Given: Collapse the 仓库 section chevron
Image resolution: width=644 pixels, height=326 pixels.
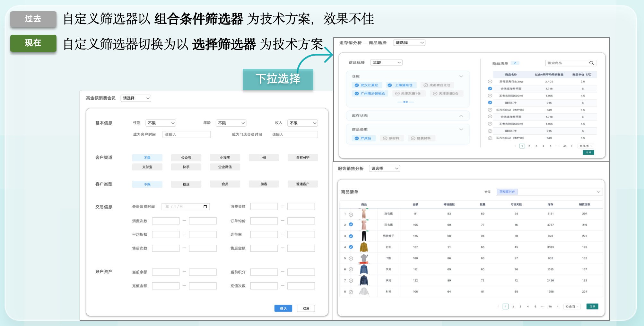Looking at the screenshot, I should click(x=461, y=77).
